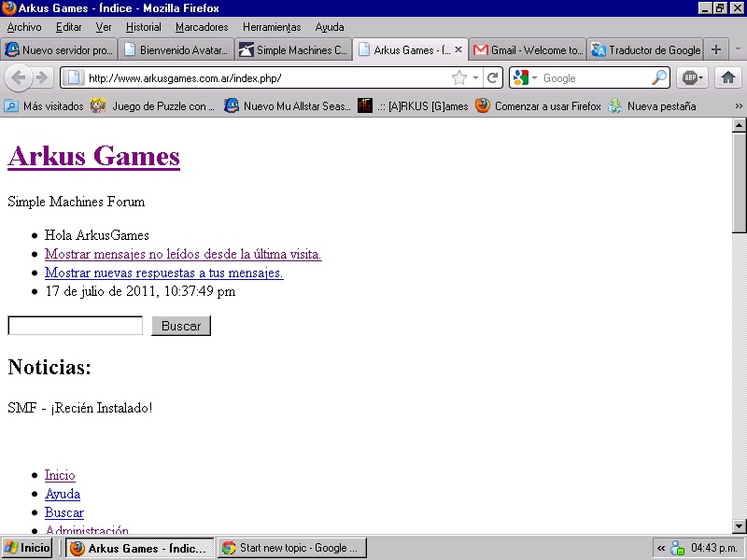747x560 pixels.
Task: Open Nuevo Mu Allstar Seas bookmark
Action: coord(288,106)
